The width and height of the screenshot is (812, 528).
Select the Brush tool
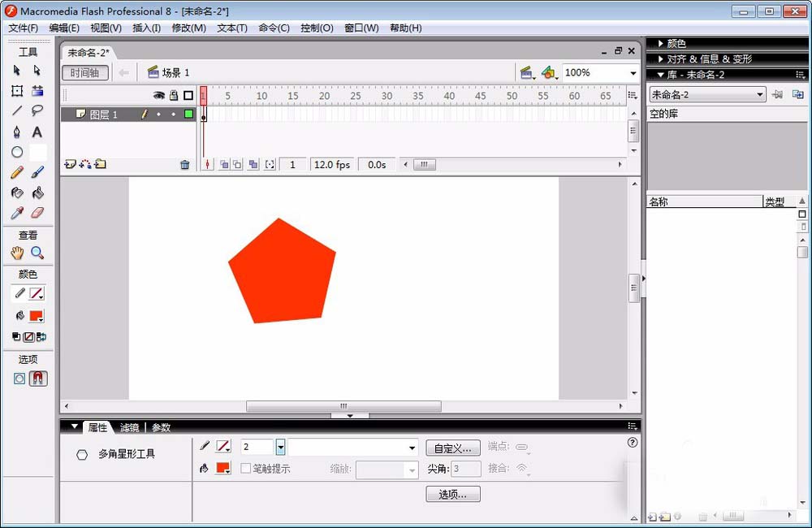click(37, 172)
